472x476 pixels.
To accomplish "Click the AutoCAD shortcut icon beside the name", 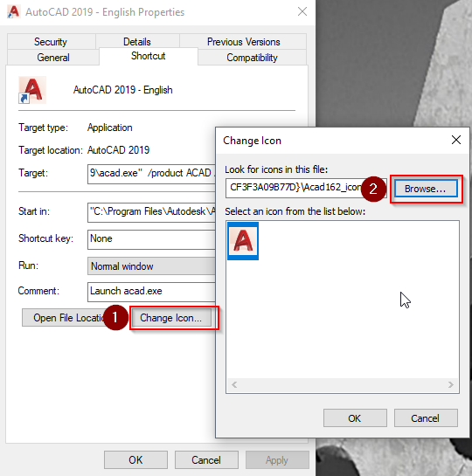I will (x=32, y=90).
